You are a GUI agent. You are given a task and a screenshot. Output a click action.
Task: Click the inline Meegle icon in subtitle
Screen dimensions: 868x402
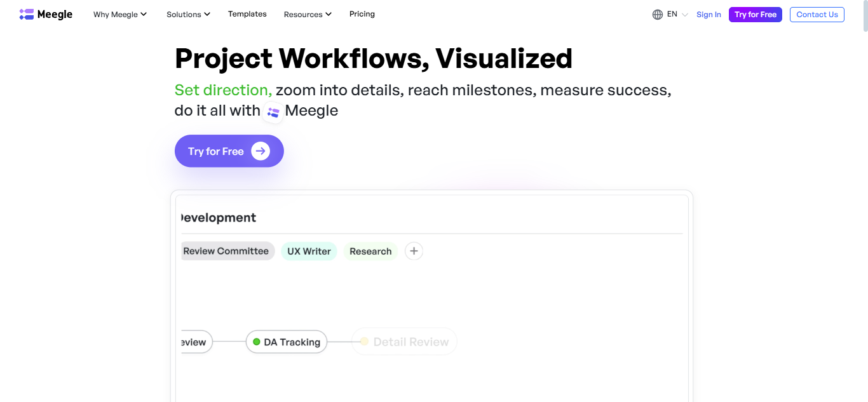(273, 112)
